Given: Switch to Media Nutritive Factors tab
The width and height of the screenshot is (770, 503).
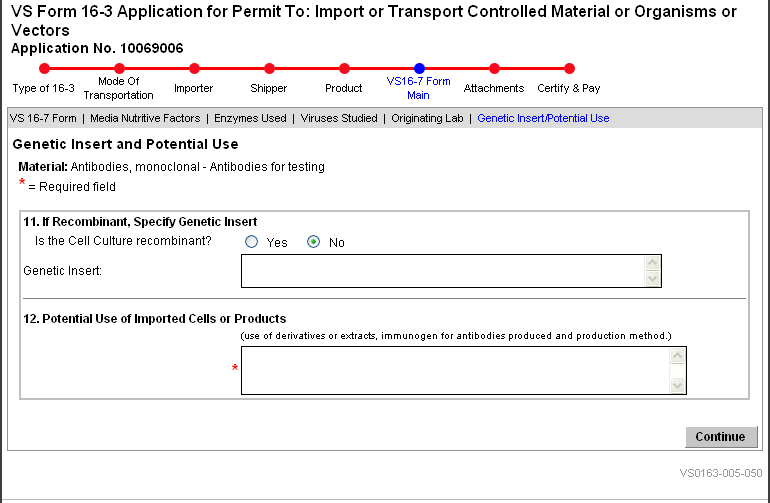Looking at the screenshot, I should pyautogui.click(x=145, y=118).
